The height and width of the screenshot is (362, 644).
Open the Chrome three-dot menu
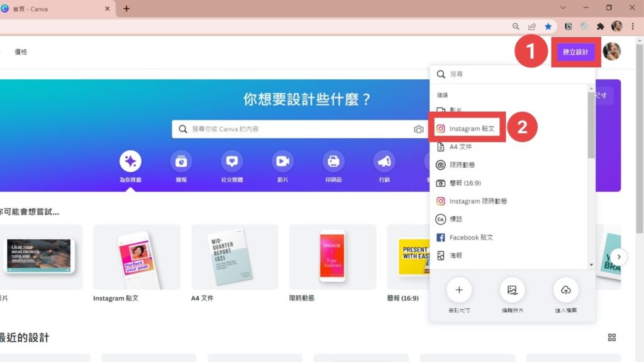[633, 26]
